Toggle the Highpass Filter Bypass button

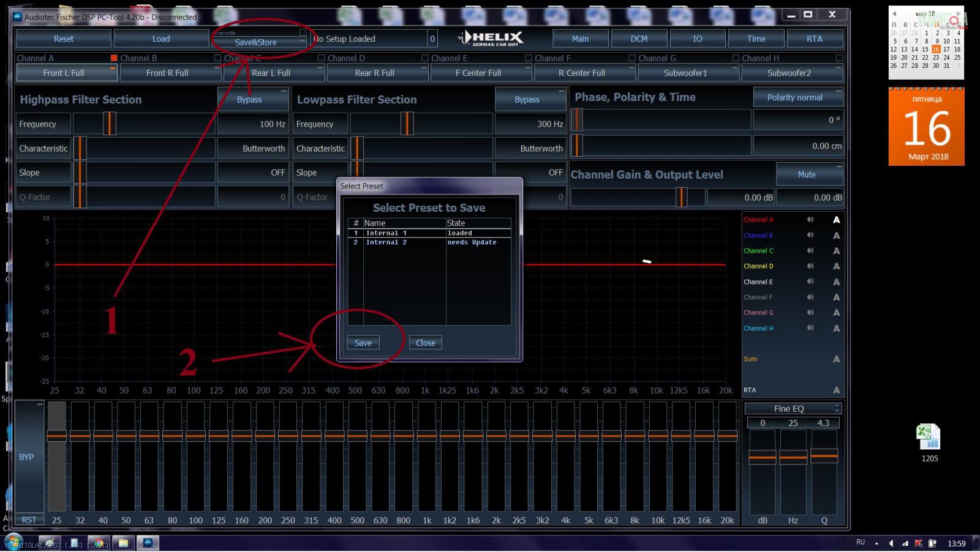tap(253, 99)
